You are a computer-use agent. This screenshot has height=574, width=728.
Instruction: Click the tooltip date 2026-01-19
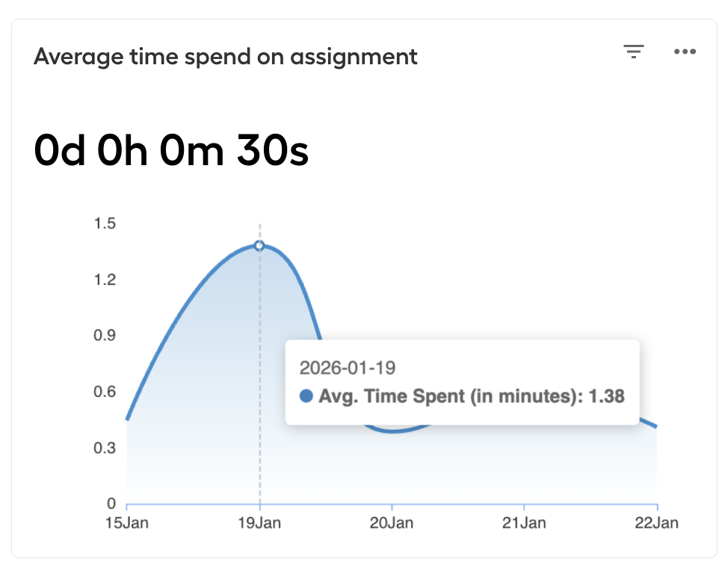tap(348, 368)
